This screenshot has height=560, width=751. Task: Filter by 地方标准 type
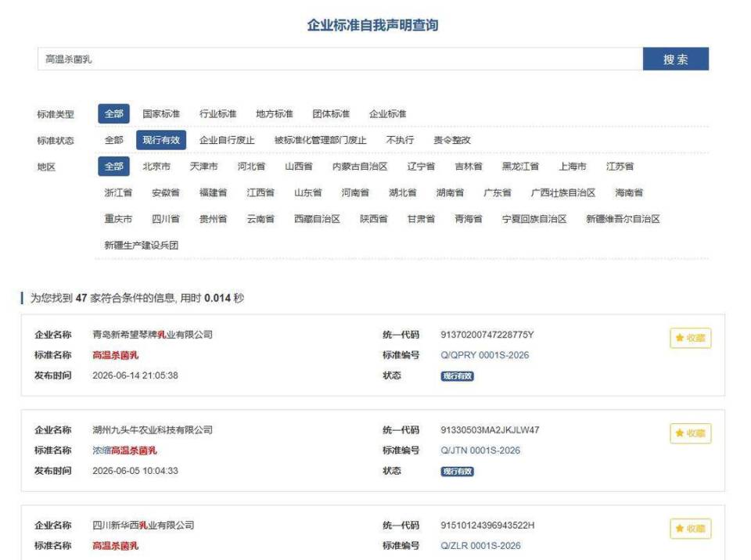click(275, 114)
